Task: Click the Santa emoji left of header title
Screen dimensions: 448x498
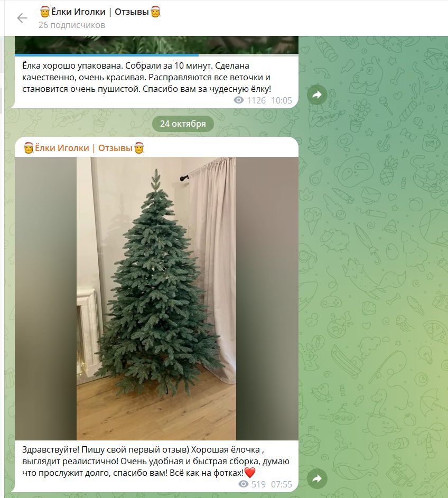Action: [45, 12]
